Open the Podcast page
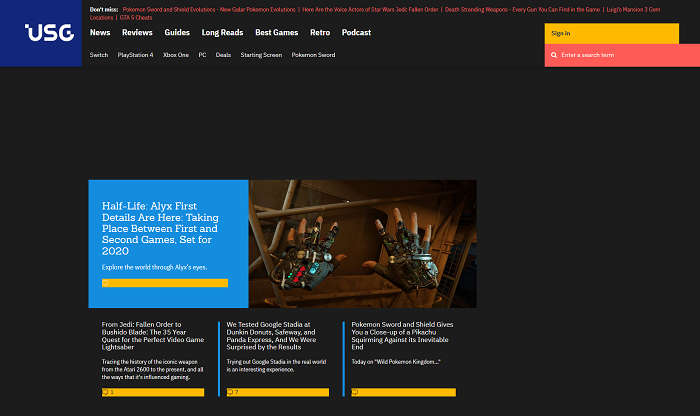 point(356,33)
